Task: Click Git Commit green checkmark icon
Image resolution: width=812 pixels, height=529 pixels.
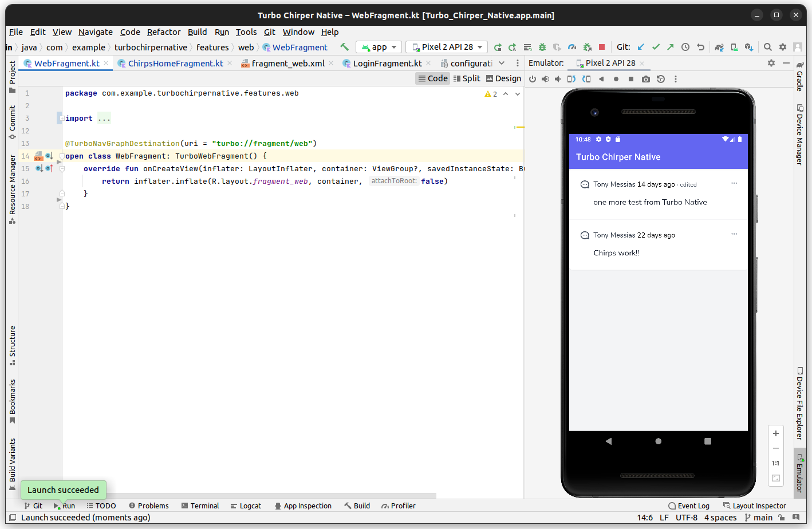Action: (656, 47)
